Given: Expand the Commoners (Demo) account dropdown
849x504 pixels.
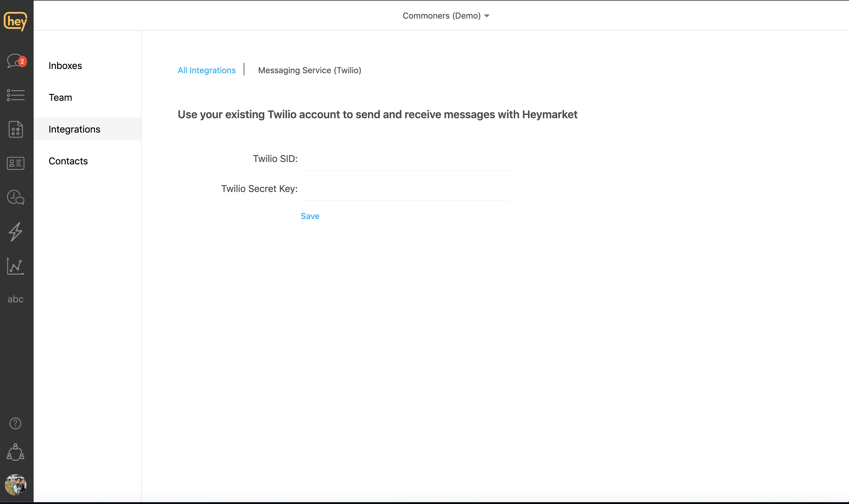Looking at the screenshot, I should [446, 16].
